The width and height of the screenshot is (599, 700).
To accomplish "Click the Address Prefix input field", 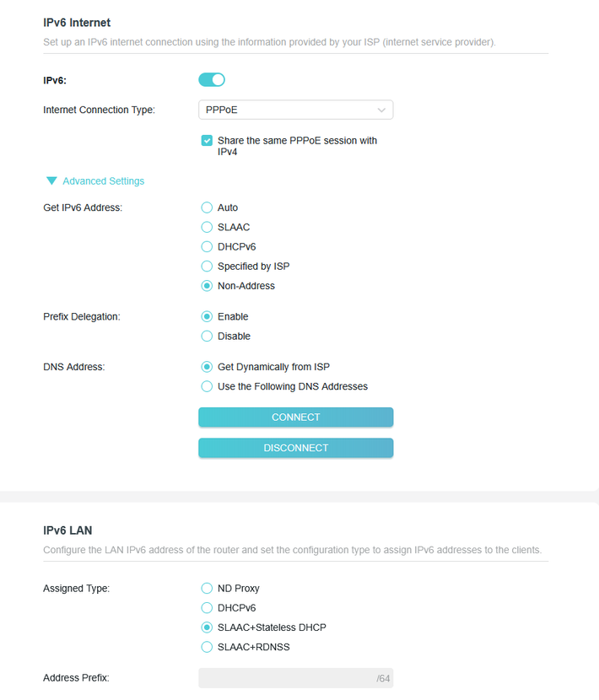I will [x=285, y=678].
